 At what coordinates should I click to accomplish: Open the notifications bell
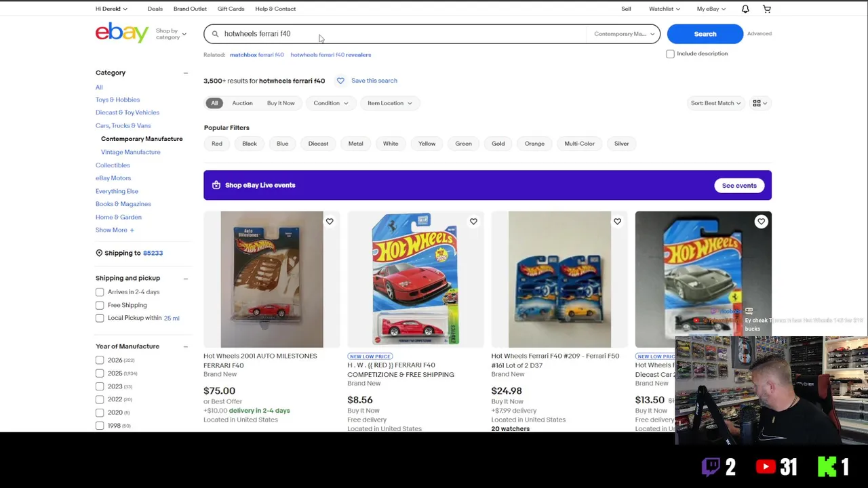(745, 9)
